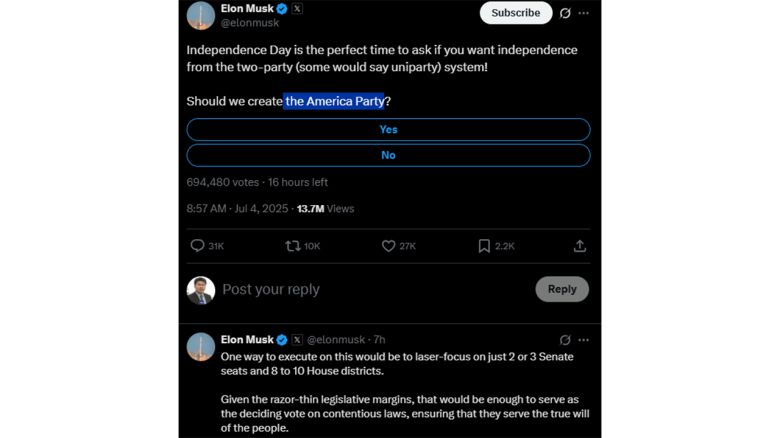Share the post using the share icon
This screenshot has height=438, width=780.
point(580,246)
